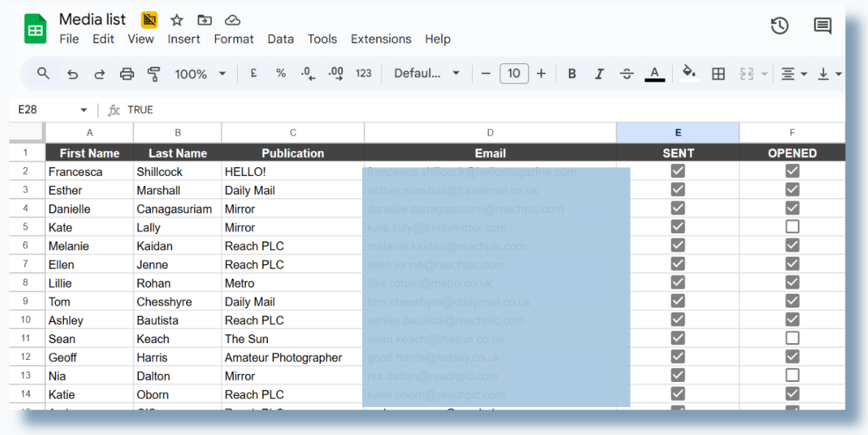Select the Canagasuriam last name cell
This screenshot has width=868, height=435.
coord(177,208)
